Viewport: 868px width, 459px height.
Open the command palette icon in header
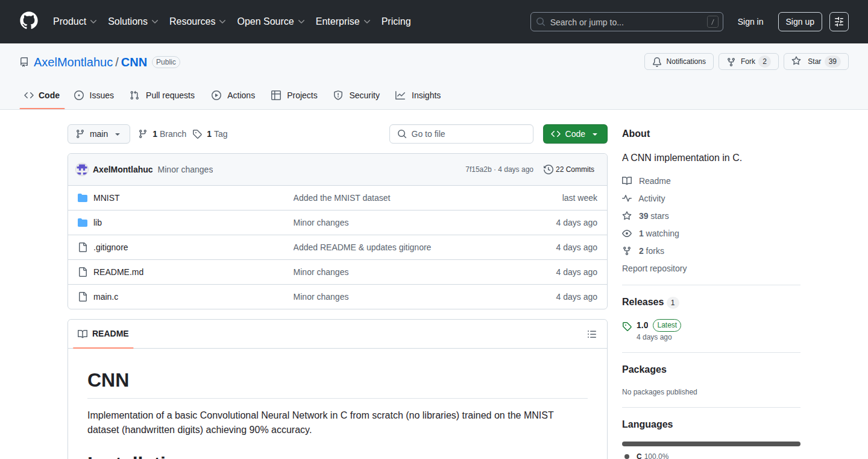pos(839,22)
